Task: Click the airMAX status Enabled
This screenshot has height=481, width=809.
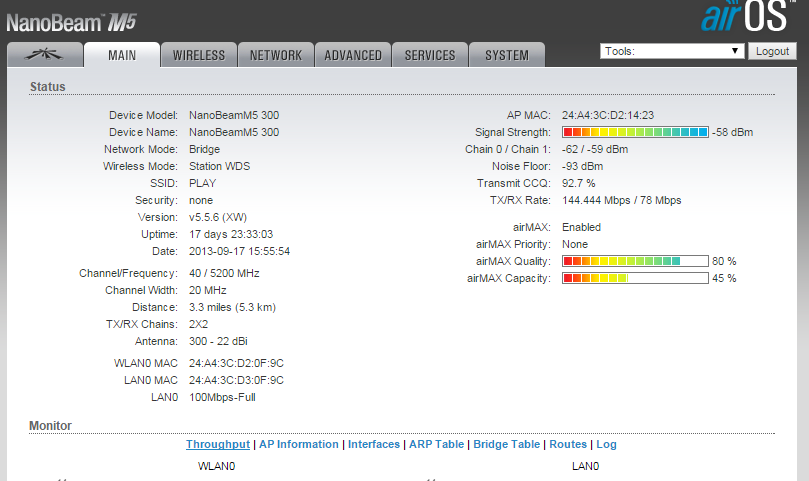Action: 581,227
